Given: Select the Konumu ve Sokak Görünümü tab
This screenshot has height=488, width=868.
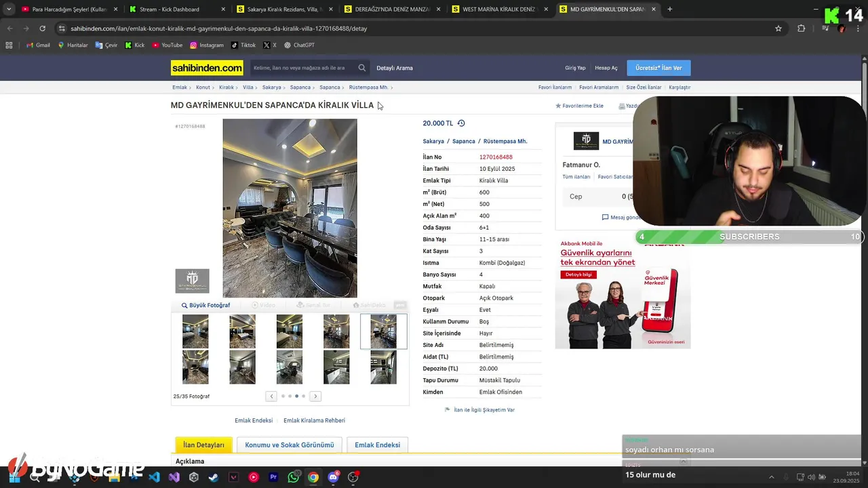Looking at the screenshot, I should (290, 445).
